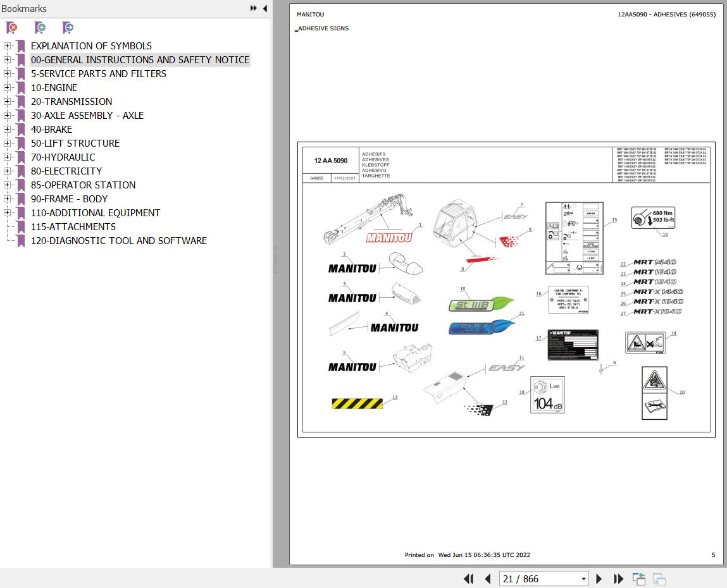727x588 pixels.
Task: Click the add new bookmark icon
Action: click(x=40, y=28)
